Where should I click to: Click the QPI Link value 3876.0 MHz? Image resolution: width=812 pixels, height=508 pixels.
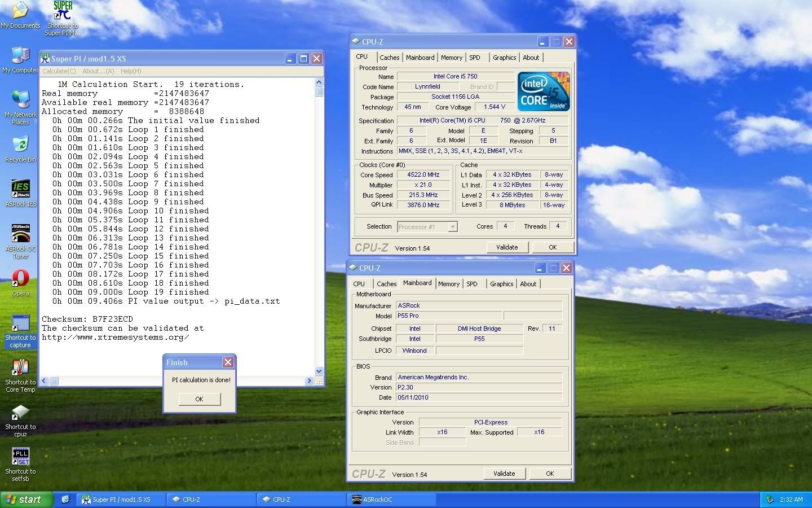click(423, 205)
